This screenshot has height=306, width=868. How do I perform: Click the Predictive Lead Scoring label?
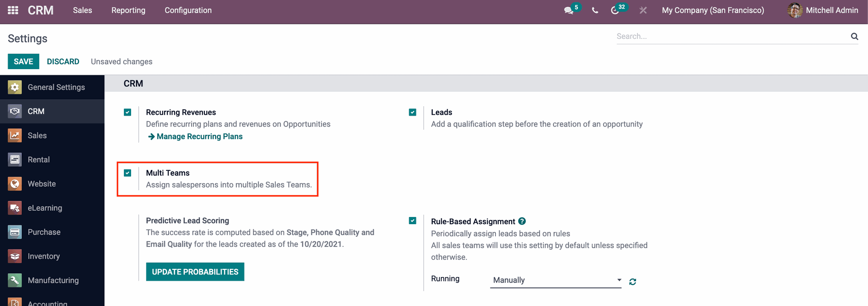188,221
